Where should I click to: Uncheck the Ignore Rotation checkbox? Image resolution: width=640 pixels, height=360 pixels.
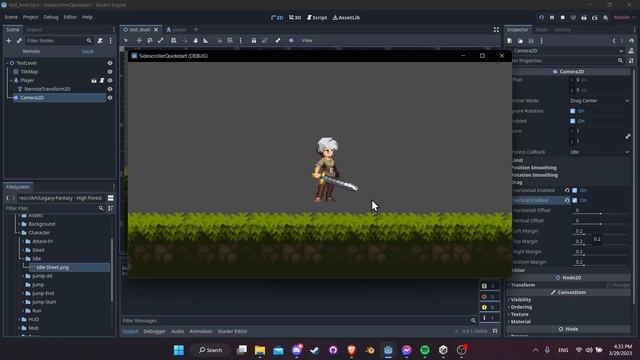[x=573, y=111]
